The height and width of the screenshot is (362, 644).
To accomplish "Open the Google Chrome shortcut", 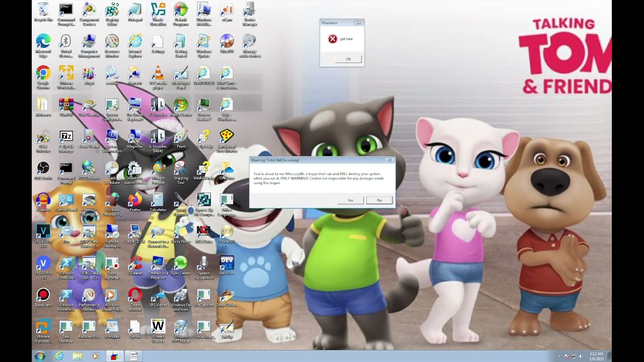I will point(43,77).
